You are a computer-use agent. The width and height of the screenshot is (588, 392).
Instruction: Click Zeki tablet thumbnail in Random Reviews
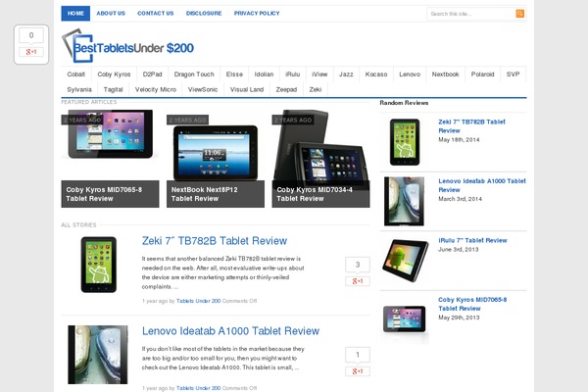(405, 142)
